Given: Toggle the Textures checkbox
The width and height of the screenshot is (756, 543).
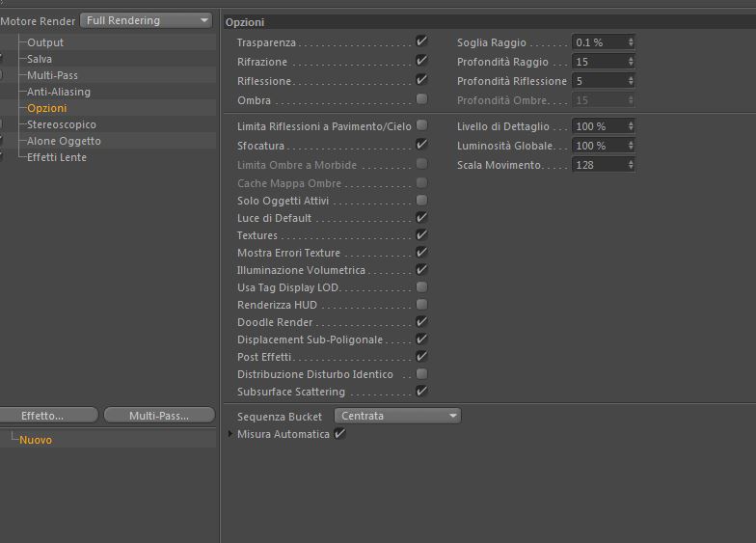Looking at the screenshot, I should 421,235.
